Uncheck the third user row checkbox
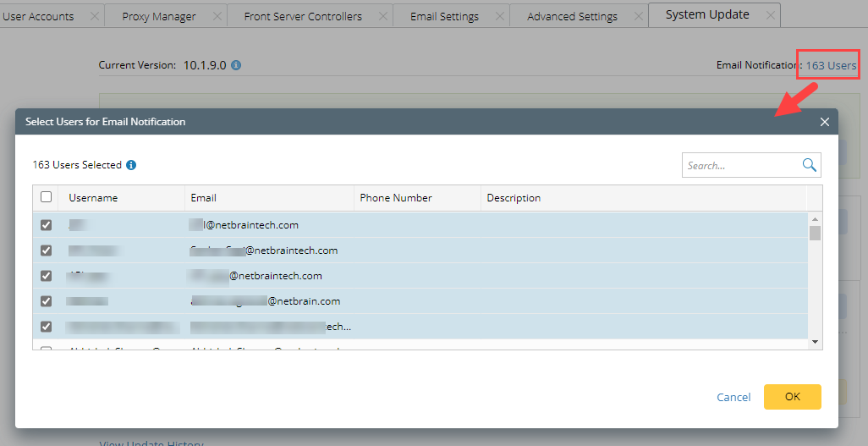Image resolution: width=868 pixels, height=446 pixels. pos(46,275)
